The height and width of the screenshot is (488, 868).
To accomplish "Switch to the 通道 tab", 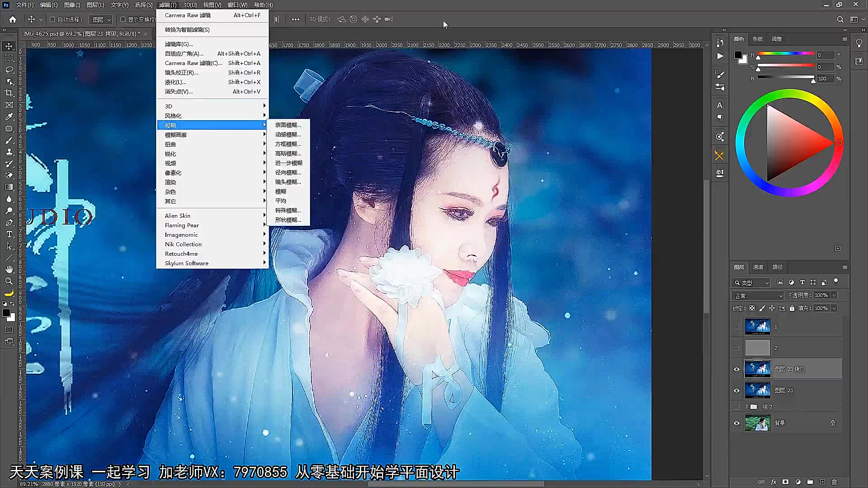I will [758, 267].
